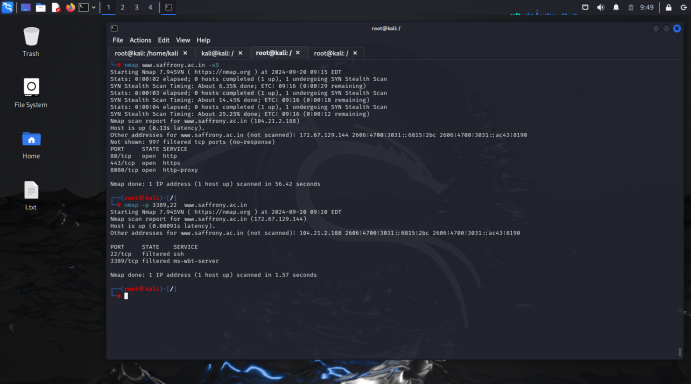Select the Trash desktop icon

(x=31, y=42)
